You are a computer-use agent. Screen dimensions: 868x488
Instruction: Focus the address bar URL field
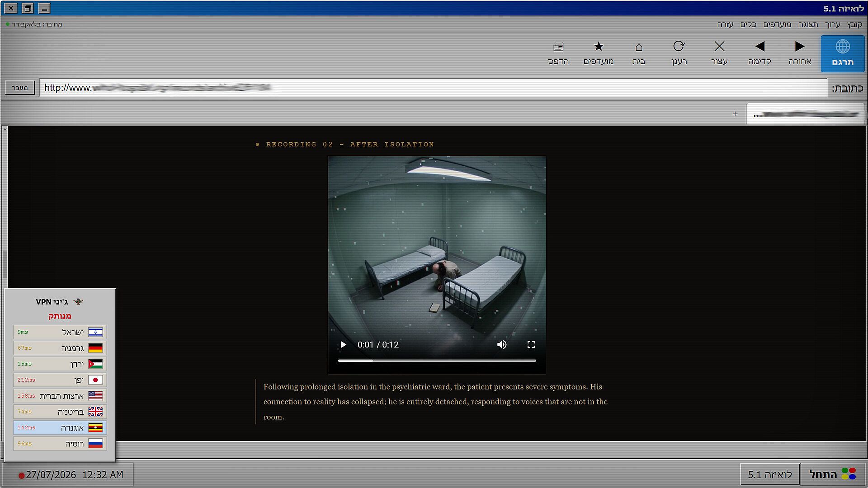pos(433,88)
